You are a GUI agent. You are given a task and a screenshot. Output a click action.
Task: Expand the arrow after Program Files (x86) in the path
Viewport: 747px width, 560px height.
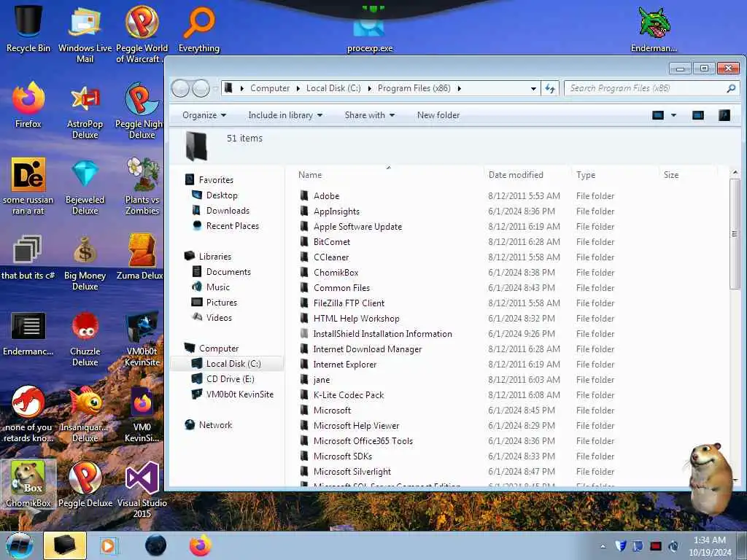[x=460, y=88]
